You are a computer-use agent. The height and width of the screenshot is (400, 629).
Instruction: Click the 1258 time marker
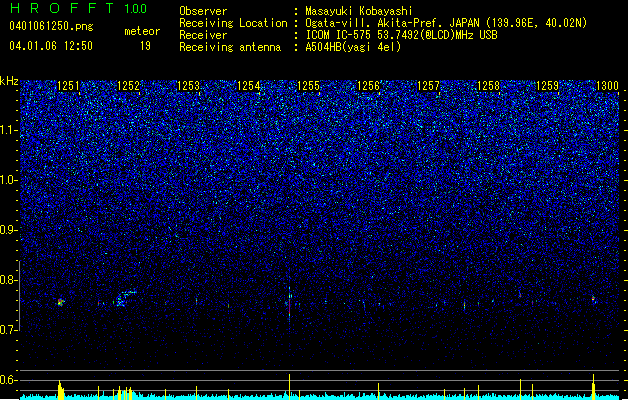pos(488,86)
